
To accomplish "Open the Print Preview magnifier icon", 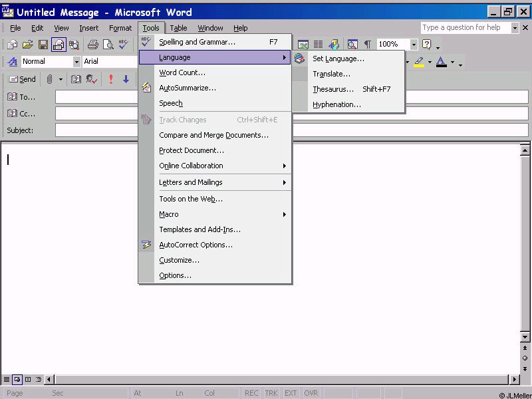I will (x=108, y=45).
